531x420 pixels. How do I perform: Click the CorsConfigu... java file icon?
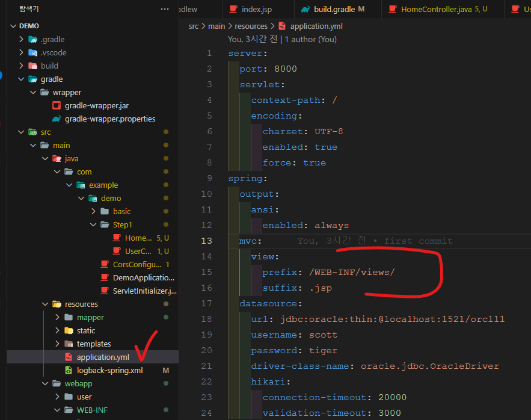(x=105, y=264)
